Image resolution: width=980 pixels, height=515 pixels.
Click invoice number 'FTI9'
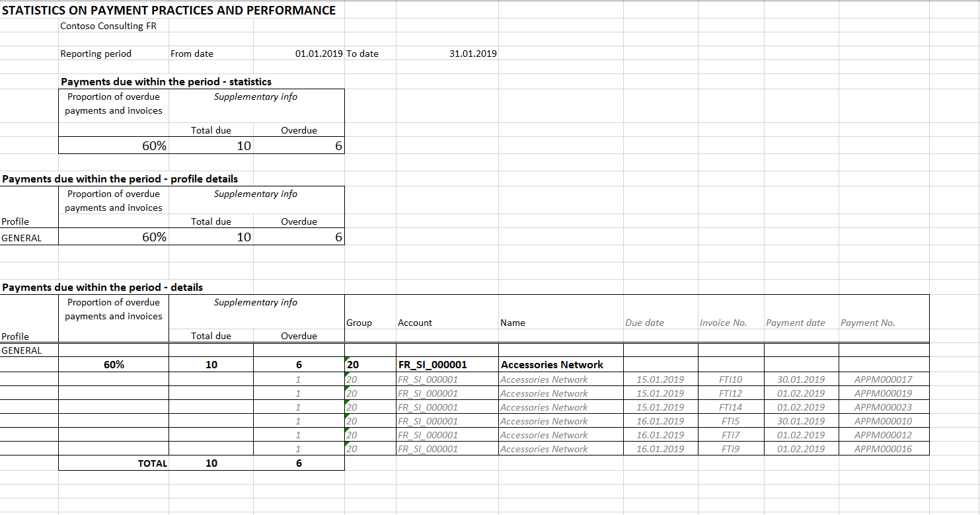point(731,449)
